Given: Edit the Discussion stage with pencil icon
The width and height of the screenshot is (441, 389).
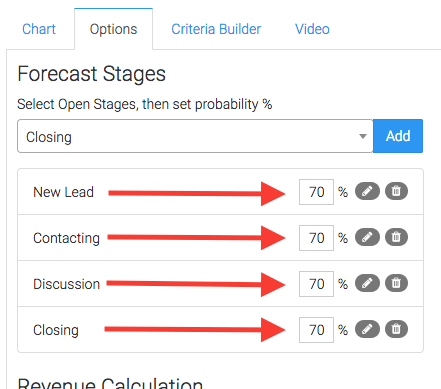Looking at the screenshot, I should pyautogui.click(x=367, y=283).
